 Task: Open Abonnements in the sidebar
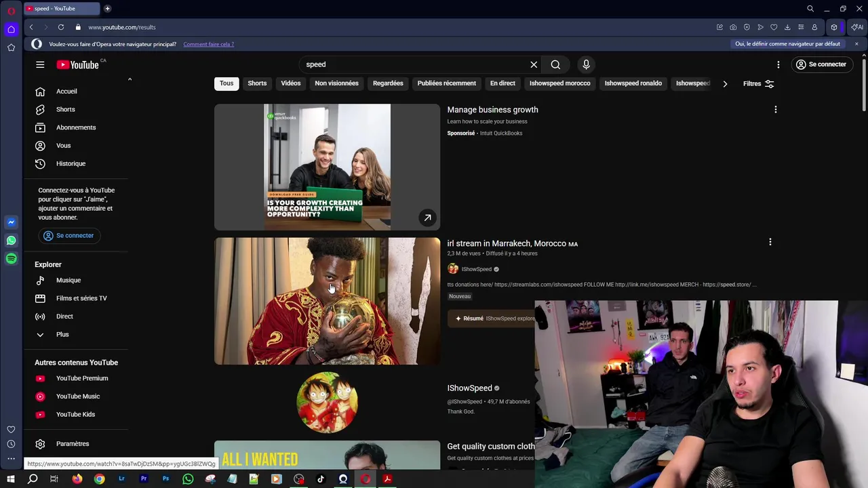coord(76,127)
